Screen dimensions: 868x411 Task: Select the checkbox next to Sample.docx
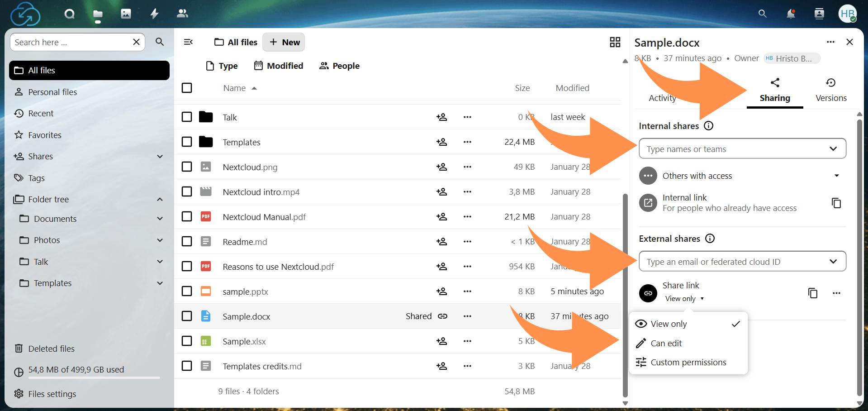[x=186, y=316]
